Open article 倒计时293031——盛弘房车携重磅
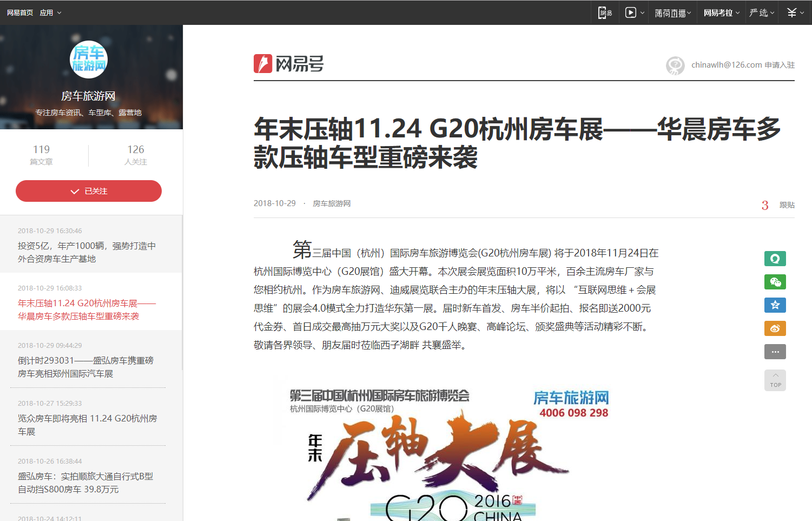812x521 pixels. [85, 367]
